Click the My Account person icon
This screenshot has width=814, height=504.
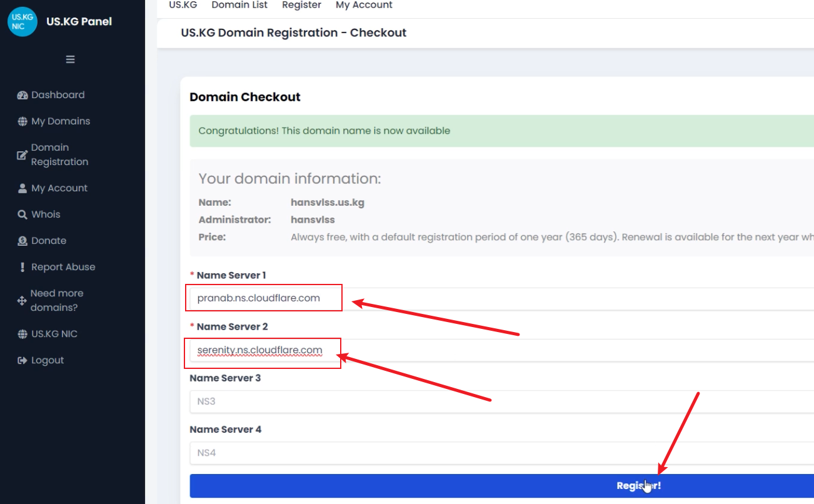(23, 188)
